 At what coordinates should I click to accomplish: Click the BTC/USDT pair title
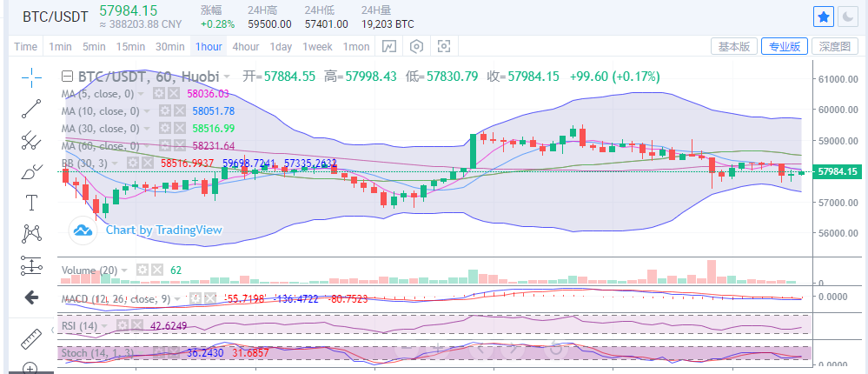55,17
